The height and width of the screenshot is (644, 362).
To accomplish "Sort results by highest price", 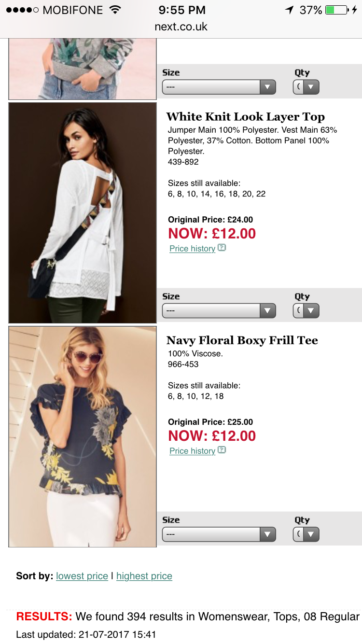I will (144, 576).
